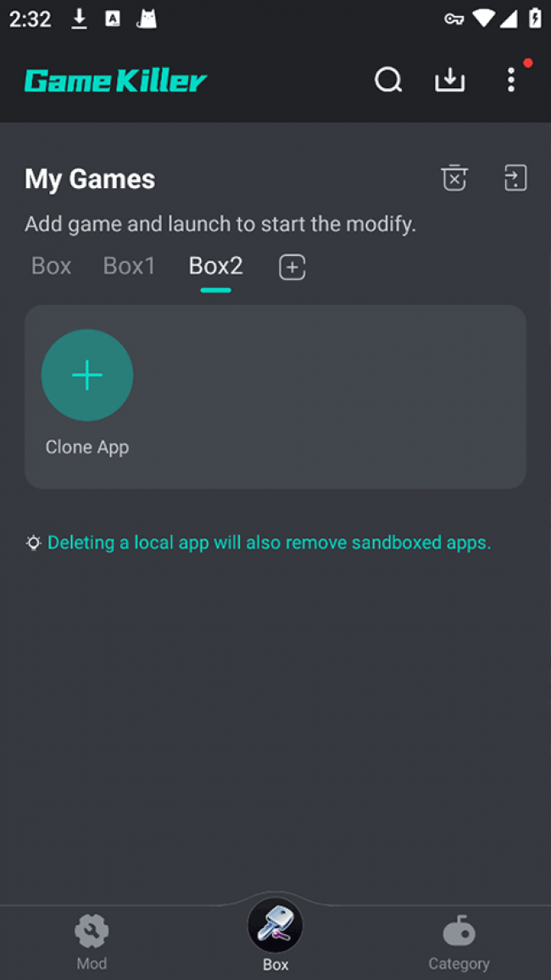Tap the My Games heading
Image resolution: width=551 pixels, height=980 pixels.
[x=90, y=179]
